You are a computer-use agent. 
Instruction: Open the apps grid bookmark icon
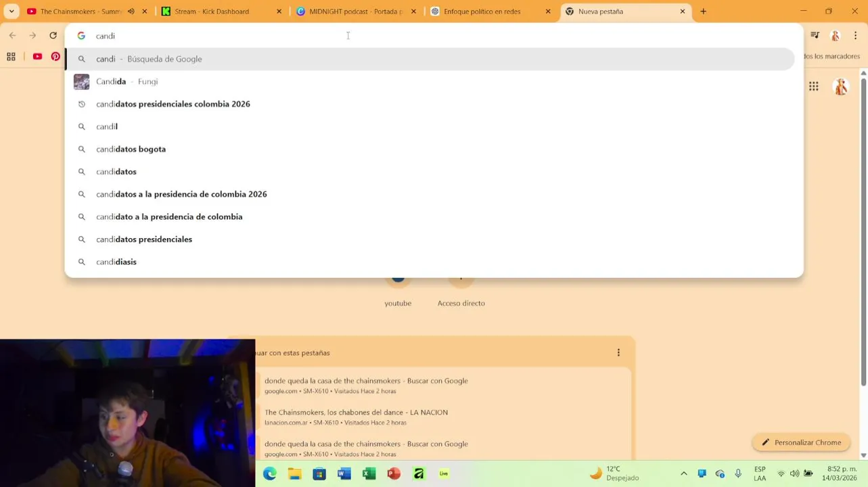point(11,57)
